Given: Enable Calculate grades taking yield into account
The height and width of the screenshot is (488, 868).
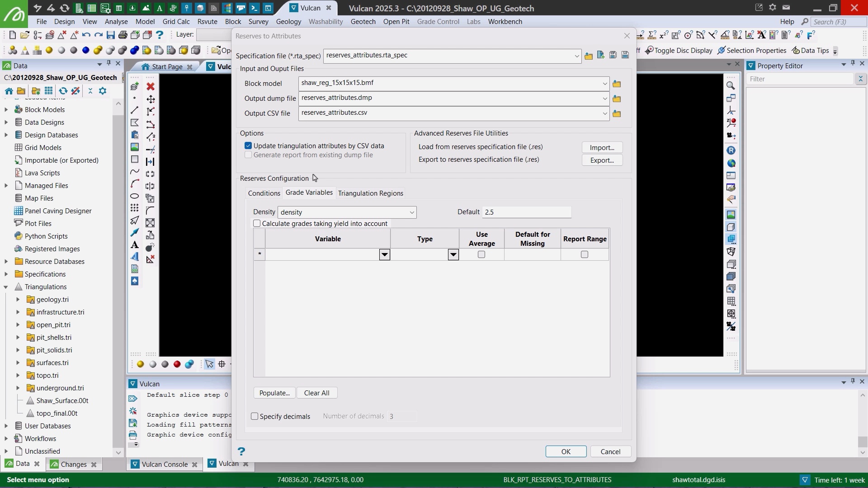Looking at the screenshot, I should point(257,223).
